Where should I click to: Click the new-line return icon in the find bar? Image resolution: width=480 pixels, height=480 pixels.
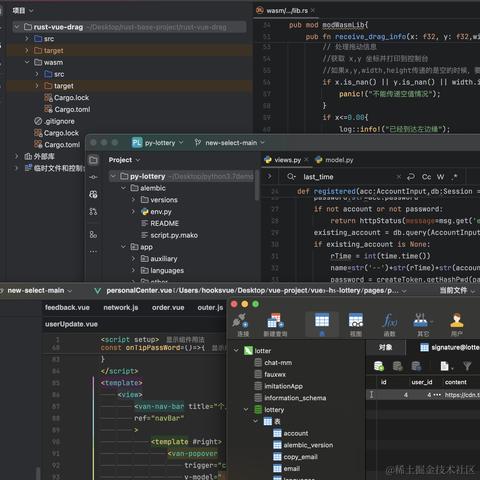411,177
